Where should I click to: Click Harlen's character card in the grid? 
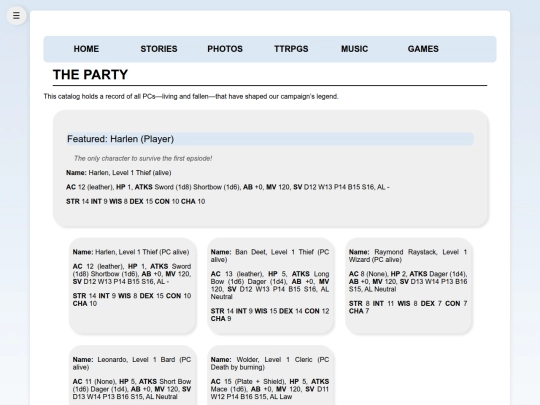(132, 286)
